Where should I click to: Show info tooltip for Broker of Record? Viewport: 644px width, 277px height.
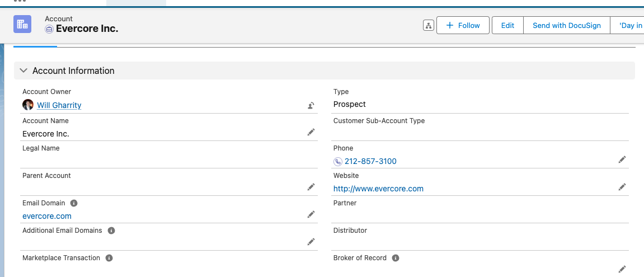pos(395,258)
